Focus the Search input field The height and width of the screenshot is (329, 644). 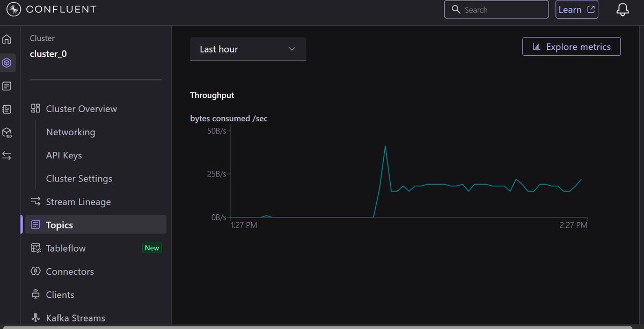(x=496, y=10)
